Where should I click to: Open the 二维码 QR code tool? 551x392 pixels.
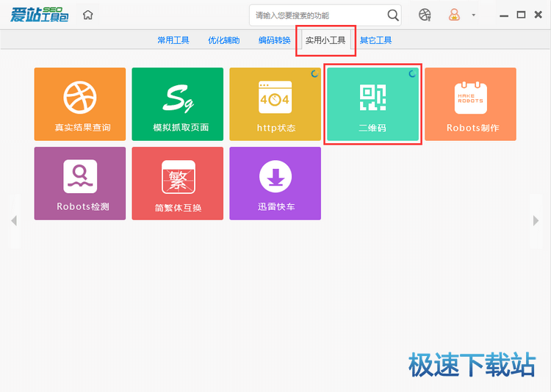point(372,104)
